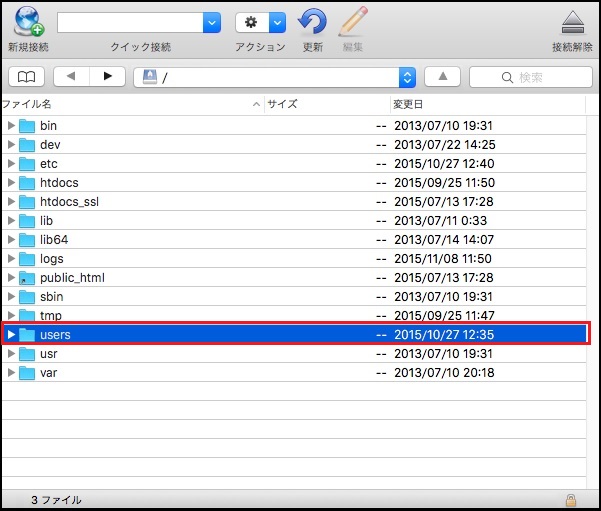Open the Quick Connect dropdown
601x511 pixels.
click(212, 22)
